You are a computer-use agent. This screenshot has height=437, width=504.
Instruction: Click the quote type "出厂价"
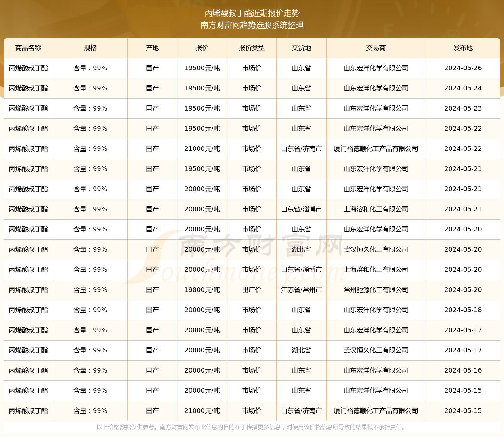252,290
